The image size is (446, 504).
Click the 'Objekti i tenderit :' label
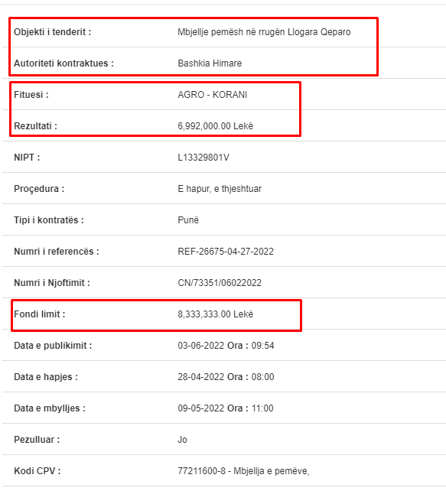[53, 32]
